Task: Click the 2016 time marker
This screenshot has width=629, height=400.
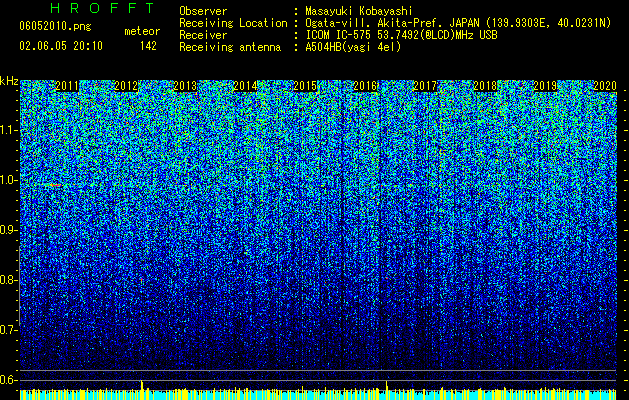Action: [x=365, y=86]
